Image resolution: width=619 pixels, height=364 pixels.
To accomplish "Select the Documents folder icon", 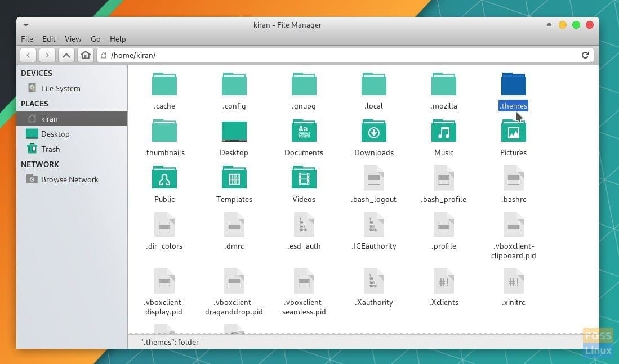I will 304,131.
